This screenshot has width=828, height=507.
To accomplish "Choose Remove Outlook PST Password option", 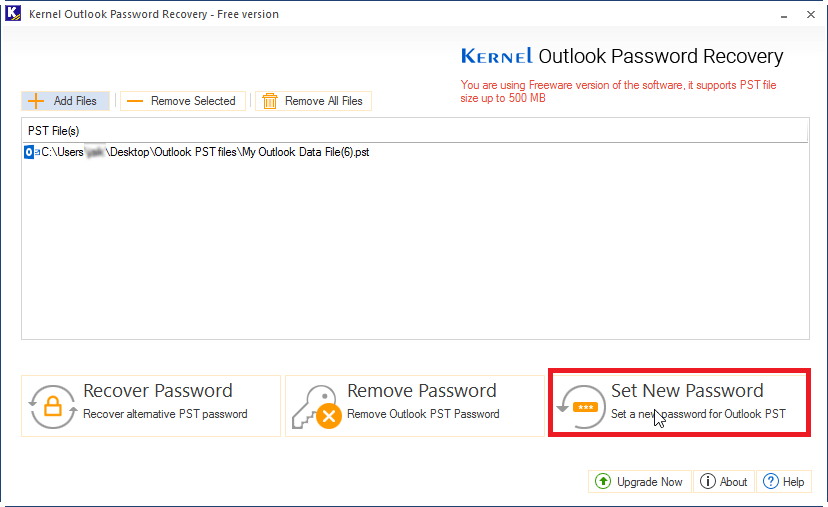I will click(415, 406).
